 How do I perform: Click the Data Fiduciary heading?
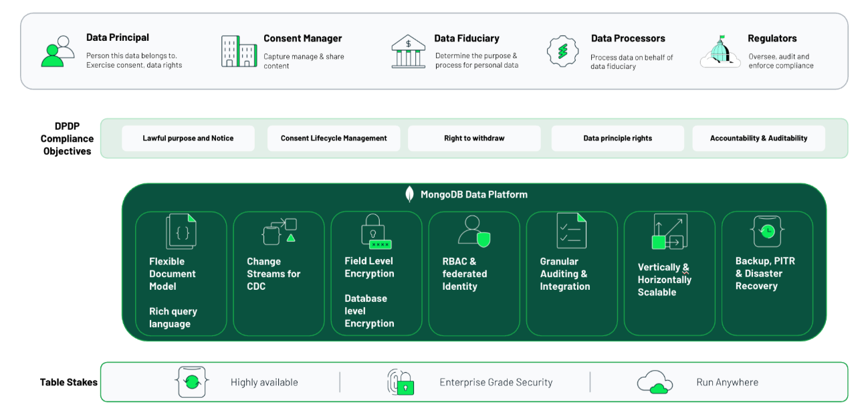point(467,38)
